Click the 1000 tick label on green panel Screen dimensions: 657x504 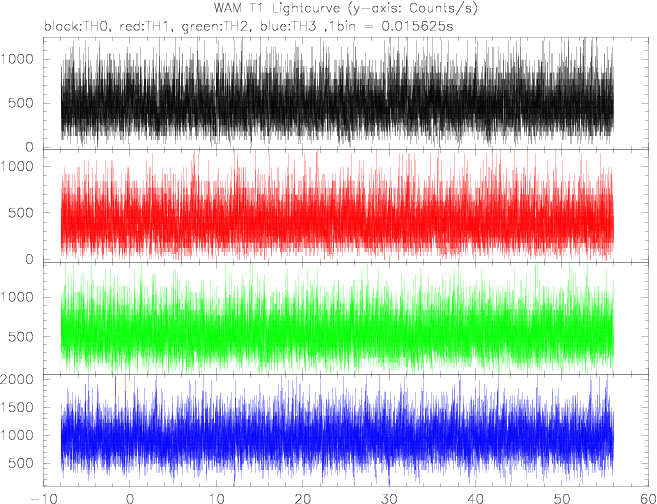[17, 297]
